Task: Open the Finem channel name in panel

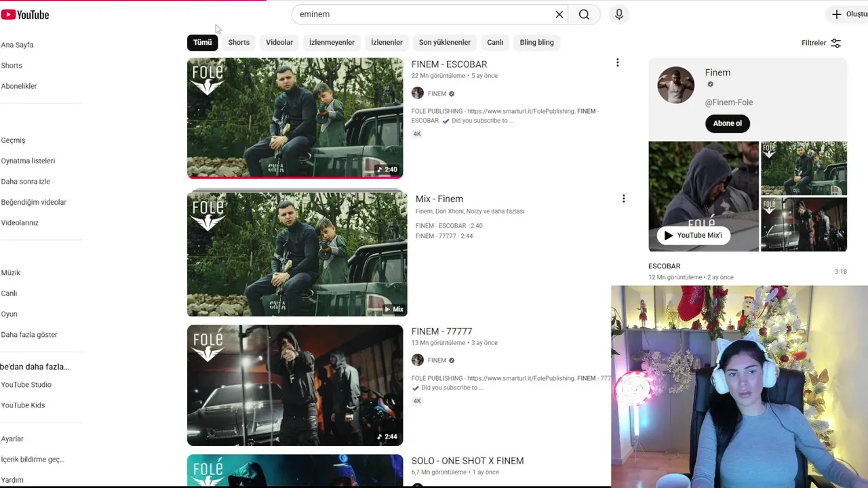Action: point(717,73)
